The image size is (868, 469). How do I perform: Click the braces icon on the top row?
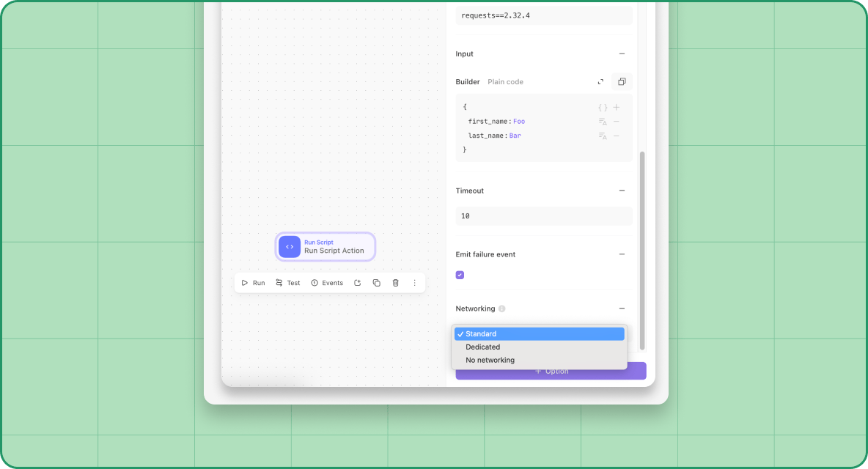[603, 107]
